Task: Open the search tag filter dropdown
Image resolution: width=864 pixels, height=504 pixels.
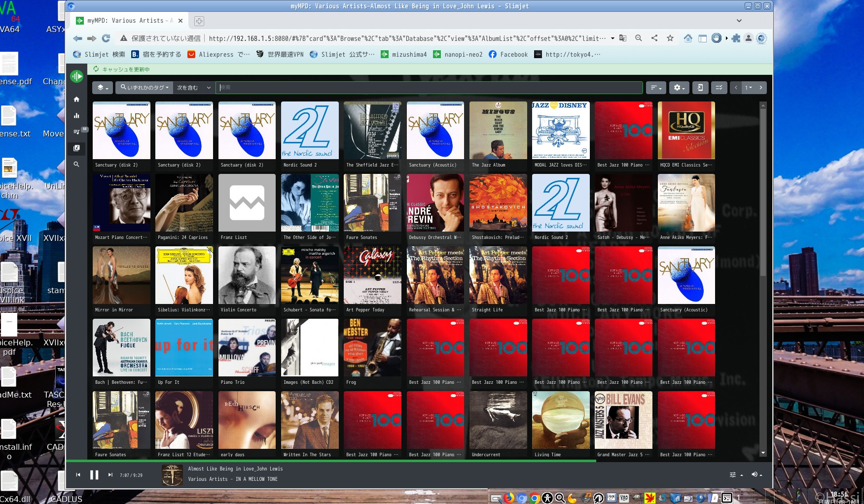Action: click(144, 88)
